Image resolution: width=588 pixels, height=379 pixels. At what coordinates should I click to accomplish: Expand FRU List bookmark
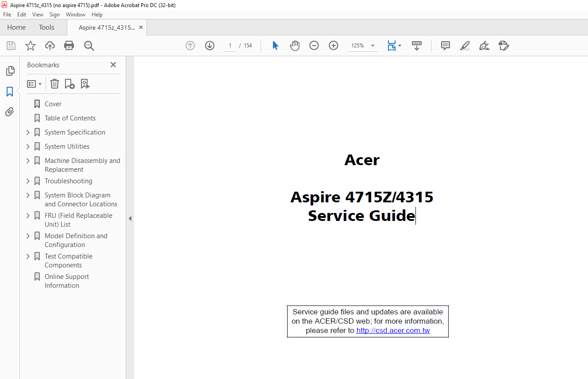[28, 216]
